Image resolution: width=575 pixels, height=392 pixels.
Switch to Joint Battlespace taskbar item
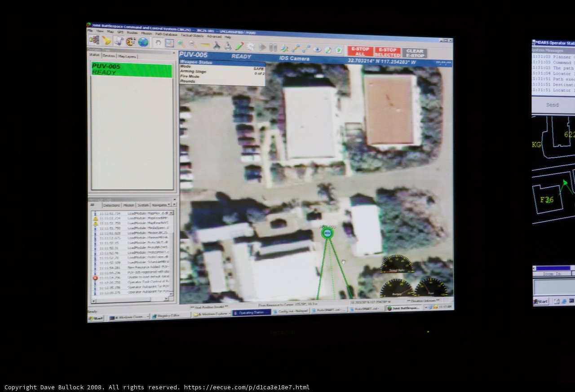(403, 308)
